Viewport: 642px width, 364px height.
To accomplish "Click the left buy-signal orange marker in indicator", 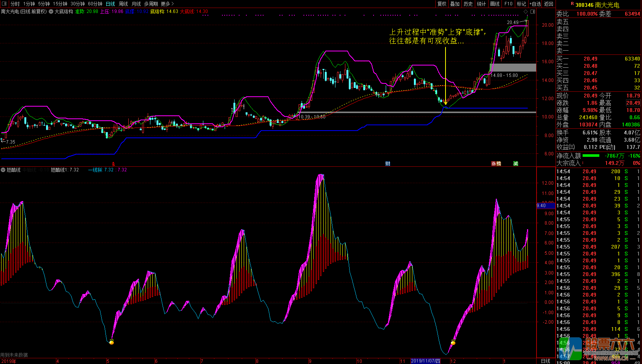I will 112,342.
